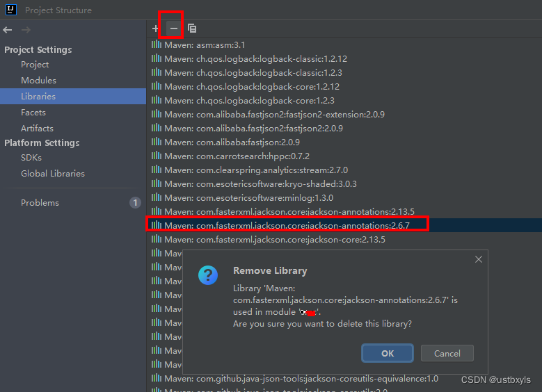Image resolution: width=542 pixels, height=392 pixels.
Task: Select jackson-core:2.13.5 library
Action: pyautogui.click(x=274, y=240)
